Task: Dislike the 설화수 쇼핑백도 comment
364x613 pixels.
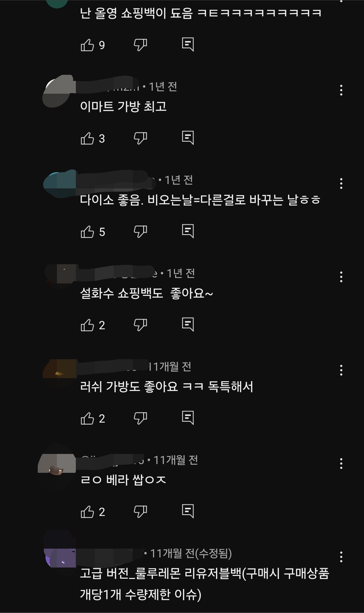Action: point(140,325)
